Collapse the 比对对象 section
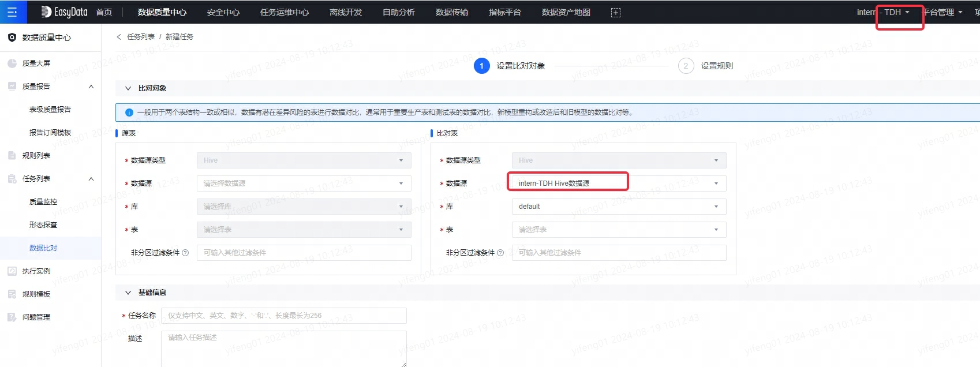 (x=128, y=88)
